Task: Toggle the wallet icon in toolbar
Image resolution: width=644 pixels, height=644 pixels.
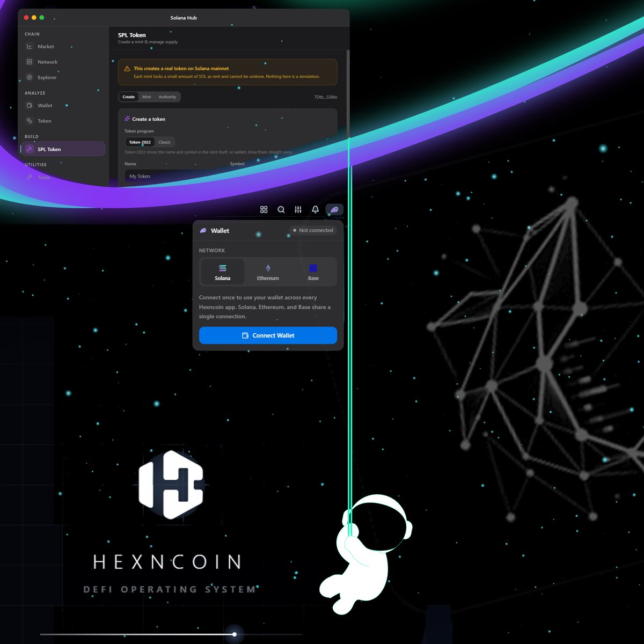Action: (x=334, y=209)
